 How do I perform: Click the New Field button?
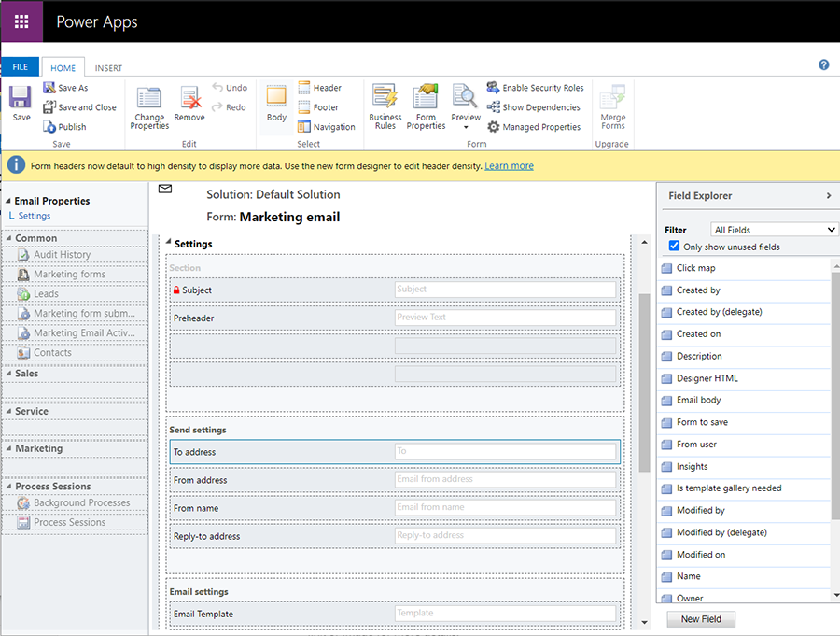point(701,618)
